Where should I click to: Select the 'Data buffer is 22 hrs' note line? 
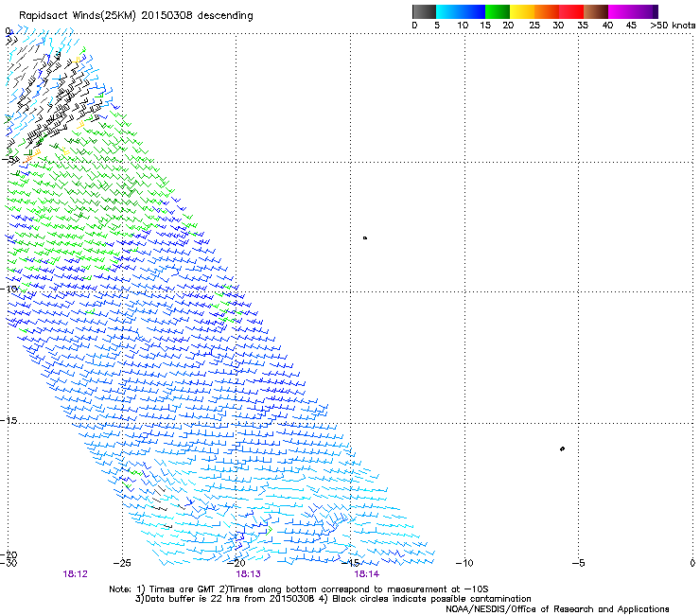tap(333, 599)
